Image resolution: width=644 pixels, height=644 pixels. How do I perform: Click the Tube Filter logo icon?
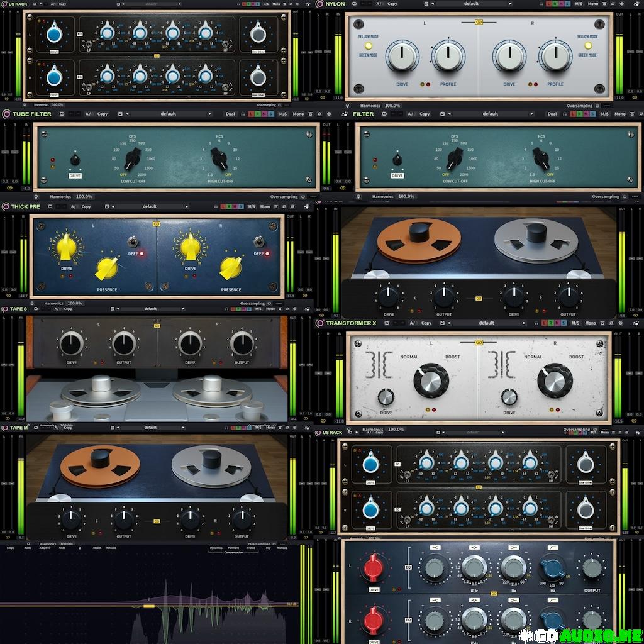6,114
